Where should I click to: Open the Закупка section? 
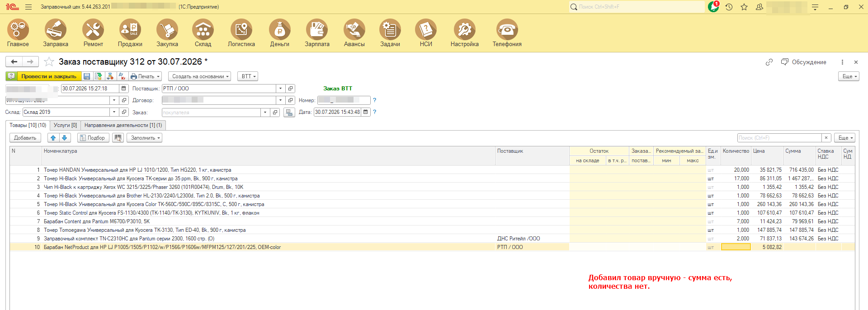pos(167,33)
